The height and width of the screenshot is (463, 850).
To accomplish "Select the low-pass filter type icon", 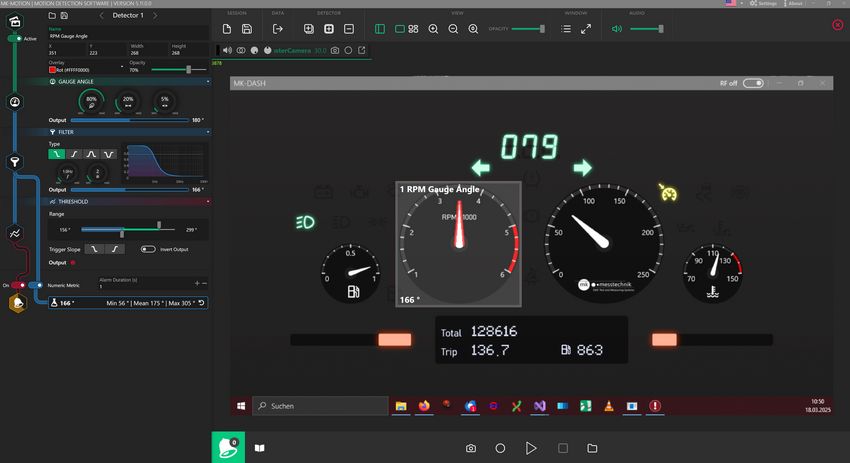I will coord(58,154).
